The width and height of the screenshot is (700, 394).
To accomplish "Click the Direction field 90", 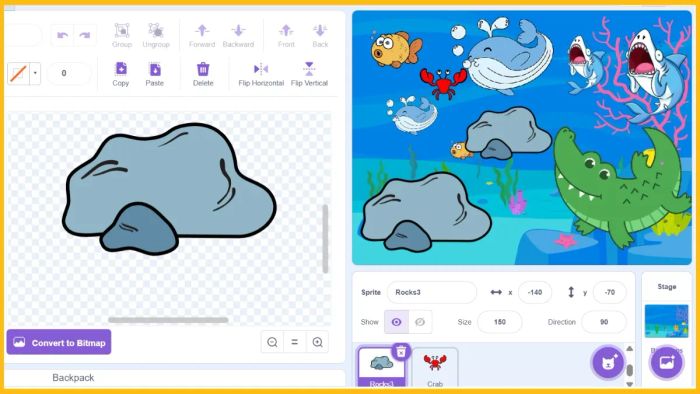I will click(604, 322).
